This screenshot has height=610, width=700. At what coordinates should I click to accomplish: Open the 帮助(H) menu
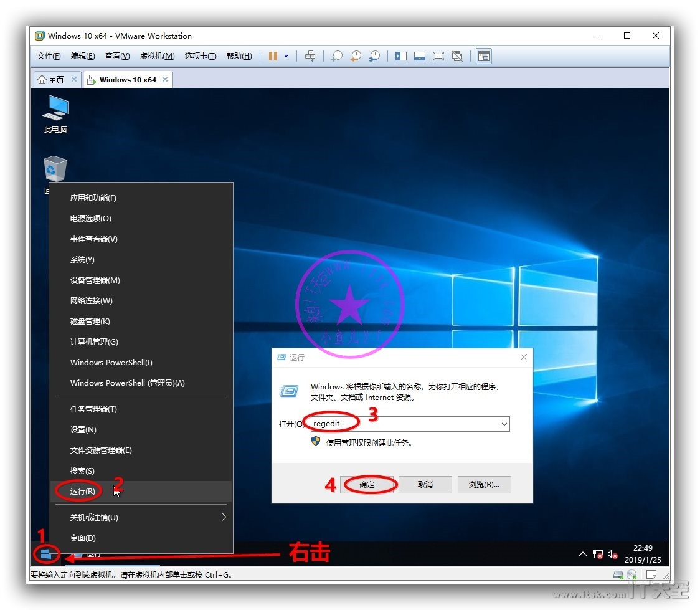pos(239,56)
